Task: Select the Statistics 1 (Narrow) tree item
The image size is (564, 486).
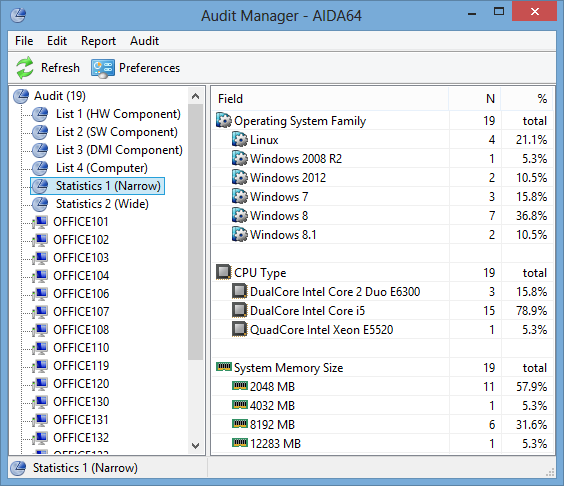Action: pos(97,186)
